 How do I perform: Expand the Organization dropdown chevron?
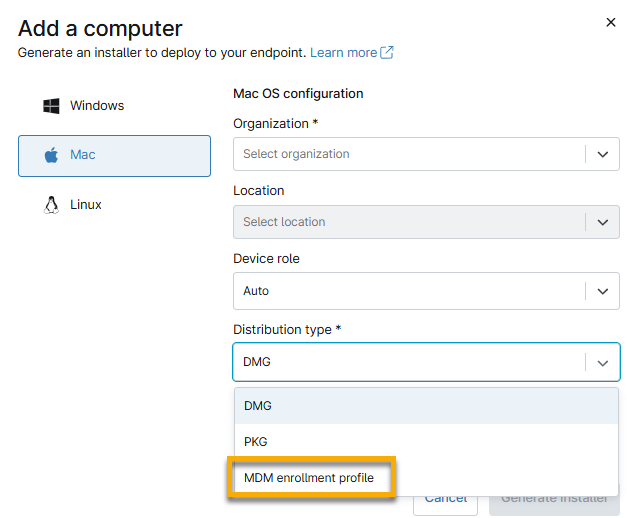pyautogui.click(x=602, y=154)
